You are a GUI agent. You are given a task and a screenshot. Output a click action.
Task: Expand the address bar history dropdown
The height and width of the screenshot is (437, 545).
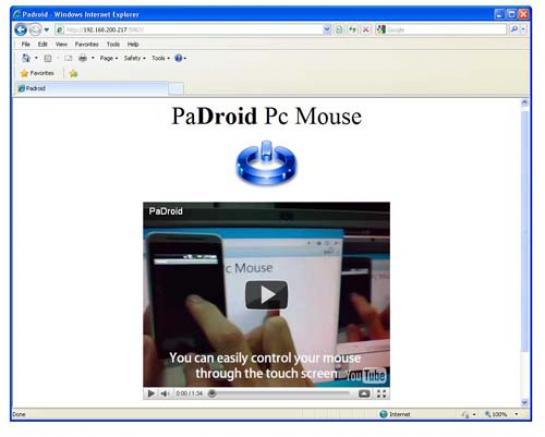pyautogui.click(x=327, y=30)
